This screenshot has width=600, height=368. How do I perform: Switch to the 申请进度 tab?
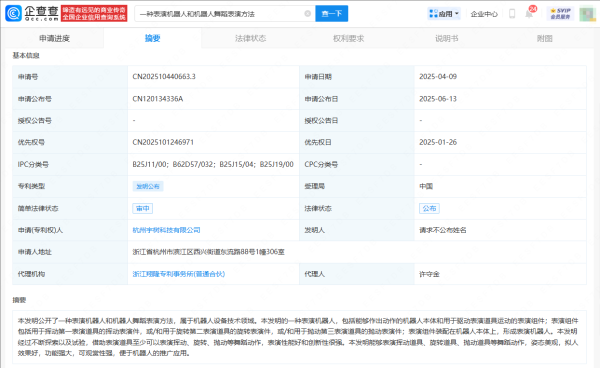pyautogui.click(x=54, y=38)
